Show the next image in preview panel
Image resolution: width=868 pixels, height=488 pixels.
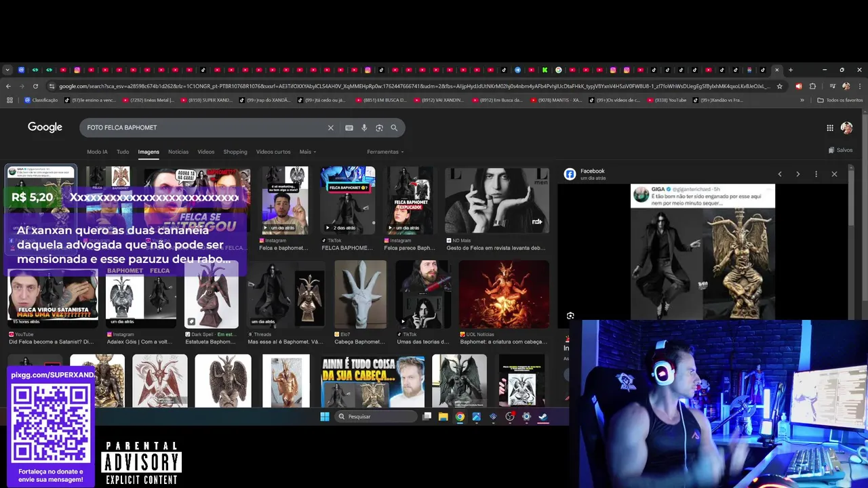pos(797,174)
